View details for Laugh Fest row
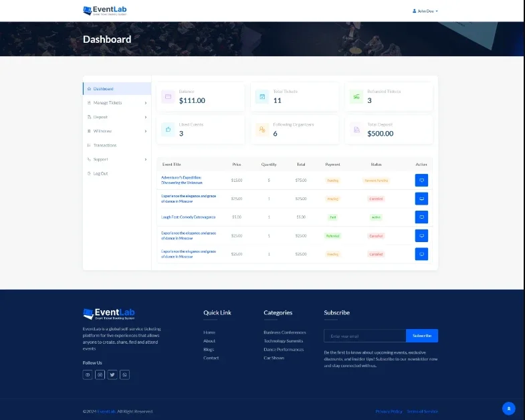525x420 pixels. point(421,217)
